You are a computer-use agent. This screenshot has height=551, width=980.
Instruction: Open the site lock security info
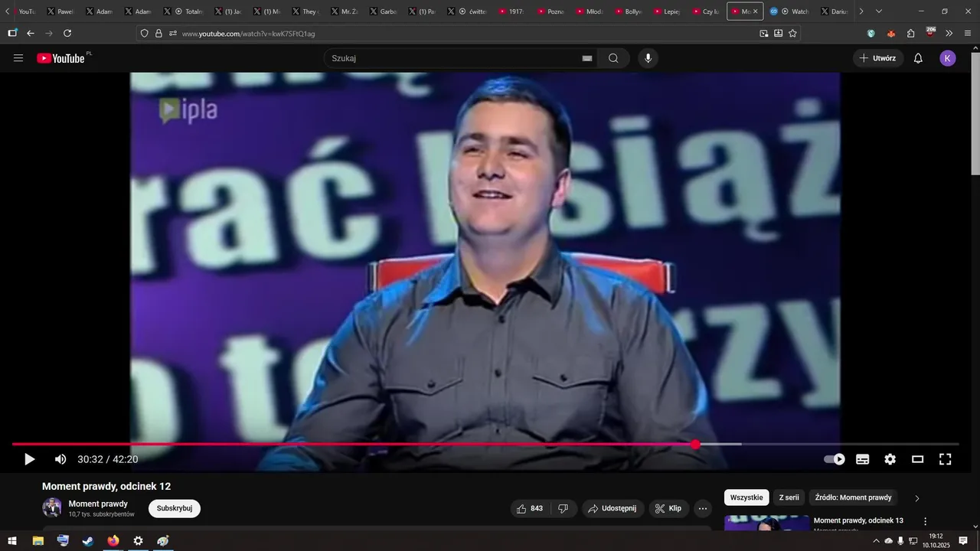158,33
